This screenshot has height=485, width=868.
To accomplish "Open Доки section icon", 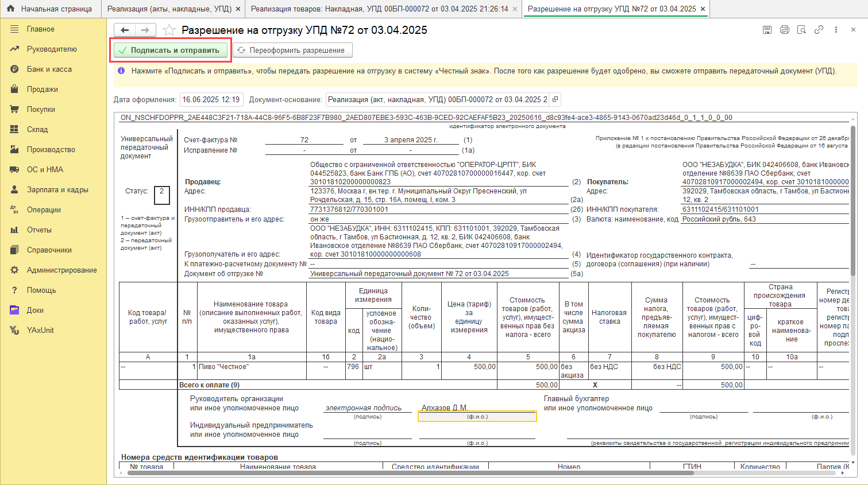I will point(14,310).
